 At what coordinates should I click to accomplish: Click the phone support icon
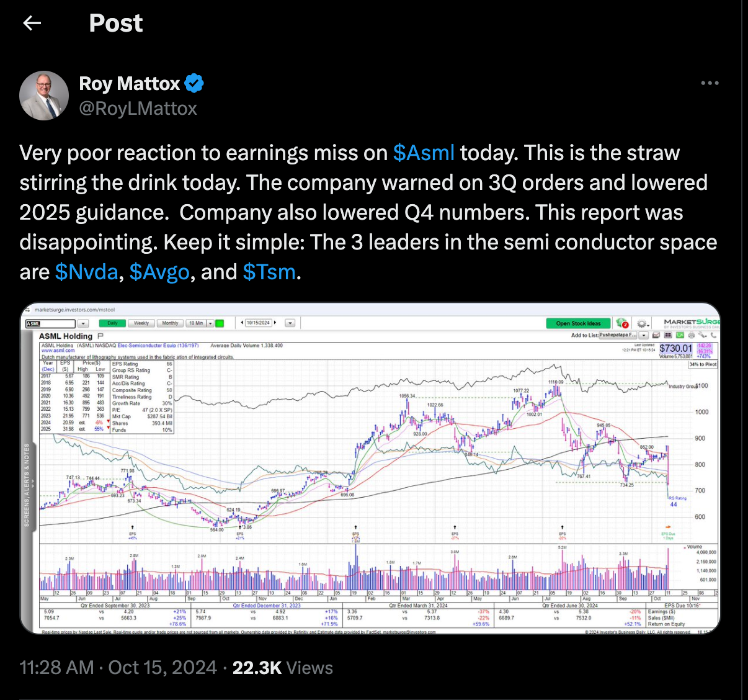pyautogui.click(x=713, y=335)
